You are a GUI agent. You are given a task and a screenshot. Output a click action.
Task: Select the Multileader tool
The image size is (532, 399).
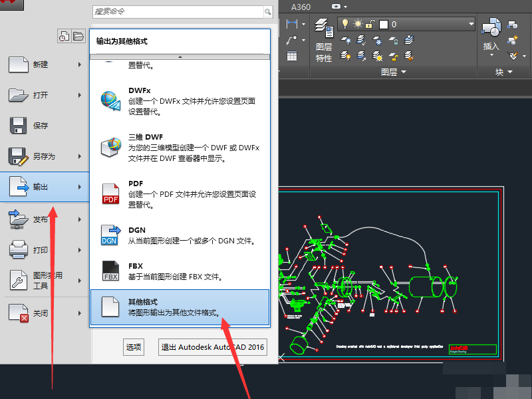(x=292, y=41)
